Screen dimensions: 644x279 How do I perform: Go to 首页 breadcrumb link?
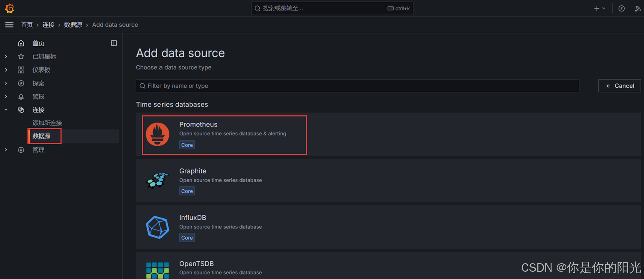(27, 25)
